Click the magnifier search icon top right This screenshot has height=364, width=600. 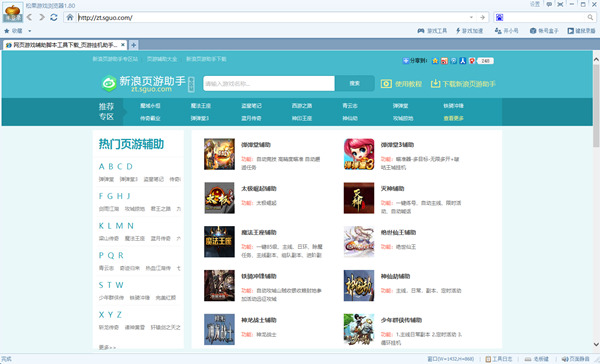pos(590,17)
